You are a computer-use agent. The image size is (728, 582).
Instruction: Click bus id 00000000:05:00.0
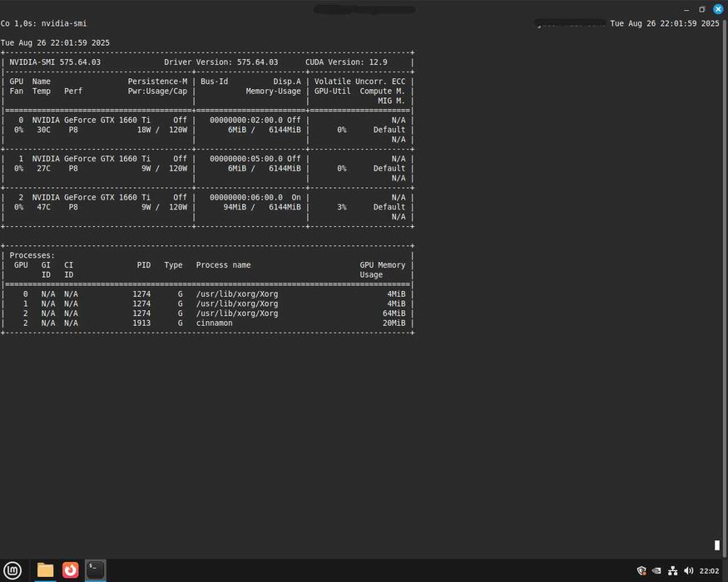click(x=246, y=159)
